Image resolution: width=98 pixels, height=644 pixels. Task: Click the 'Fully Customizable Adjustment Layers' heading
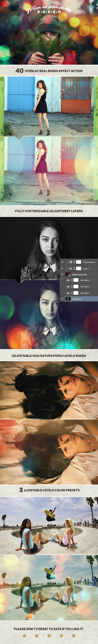[49, 211]
